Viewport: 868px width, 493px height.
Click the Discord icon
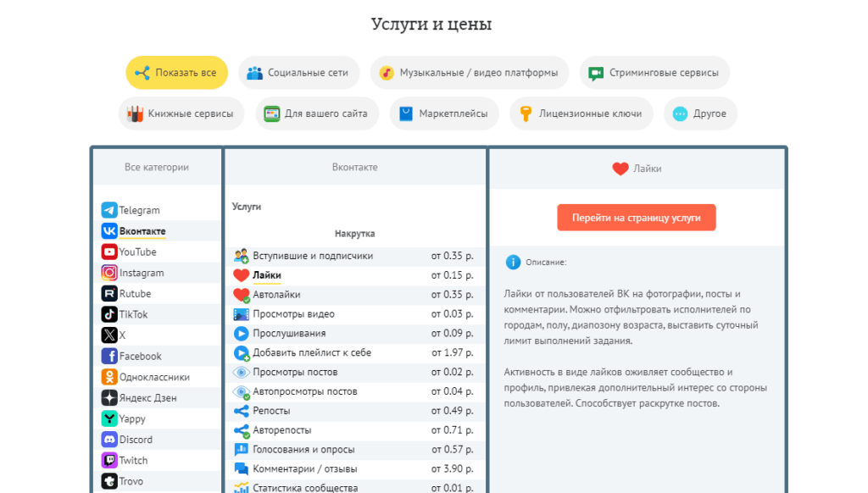[109, 440]
